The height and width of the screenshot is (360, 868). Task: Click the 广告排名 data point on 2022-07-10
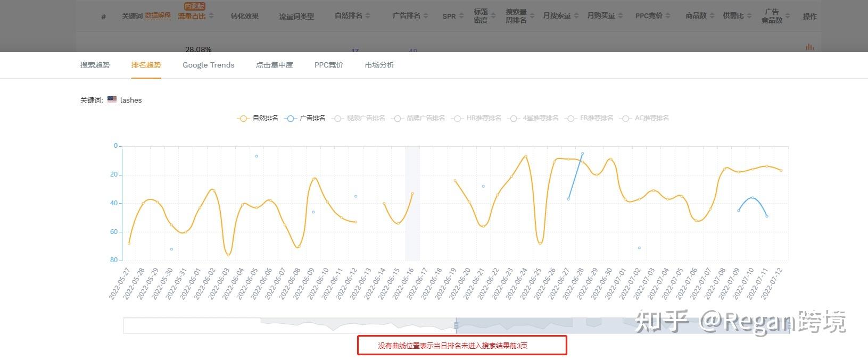(x=753, y=198)
